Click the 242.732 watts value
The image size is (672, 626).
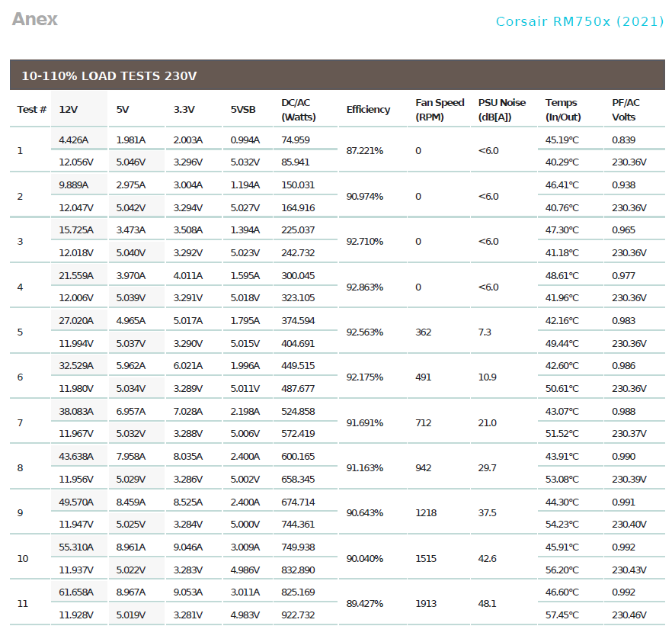tap(298, 253)
